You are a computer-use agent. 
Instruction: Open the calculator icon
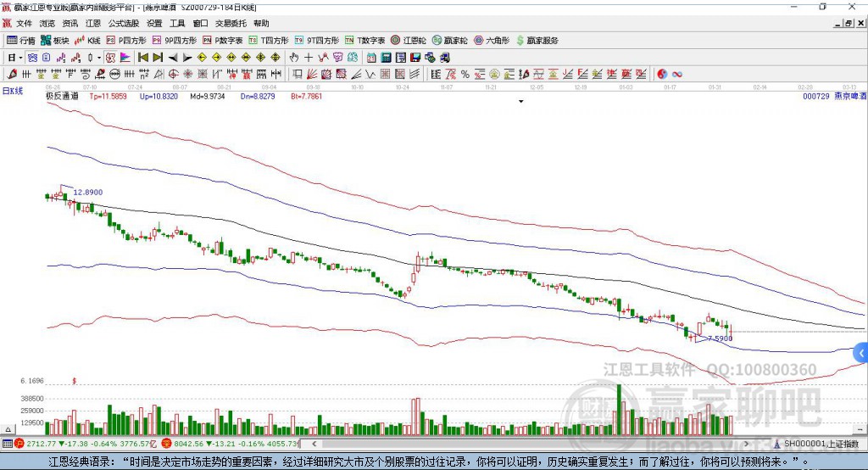point(386,58)
